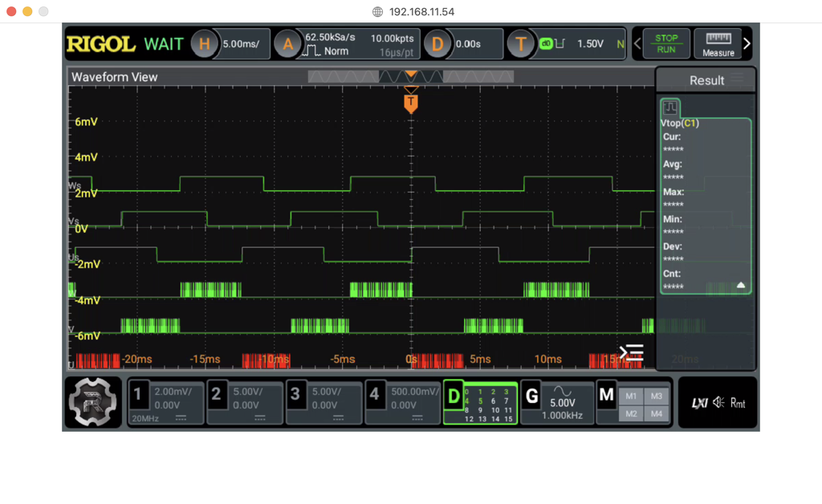Open the acquisition A settings
The height and width of the screenshot is (504, 822).
288,44
